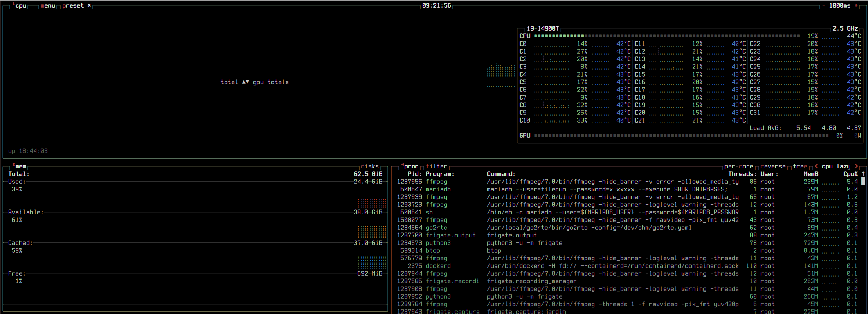Click the process list scrollbar handle
This screenshot has width=868, height=314.
(863, 182)
